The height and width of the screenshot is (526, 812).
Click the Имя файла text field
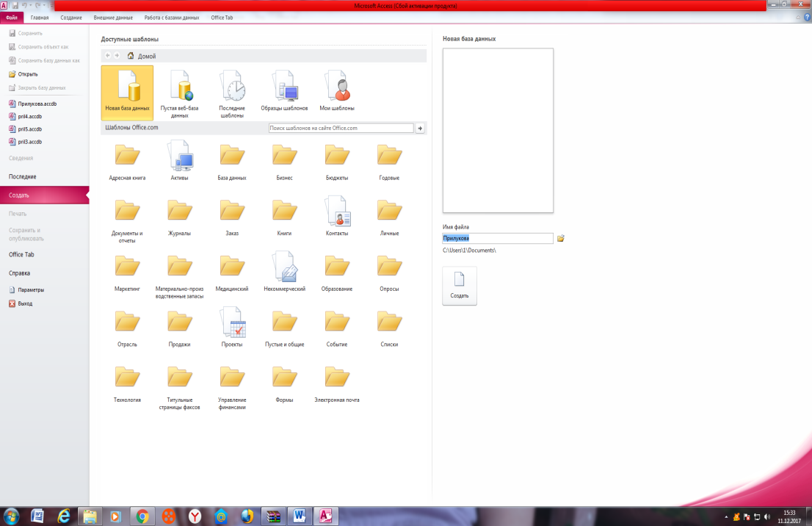coord(498,238)
